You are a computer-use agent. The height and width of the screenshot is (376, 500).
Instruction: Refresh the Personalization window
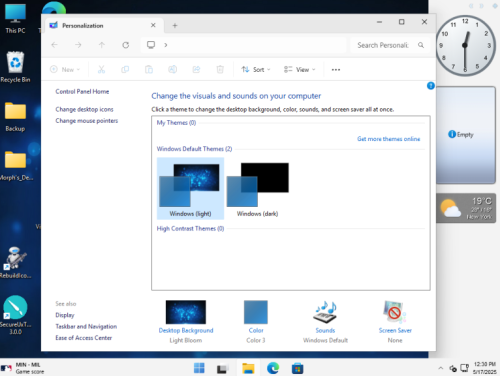click(125, 45)
